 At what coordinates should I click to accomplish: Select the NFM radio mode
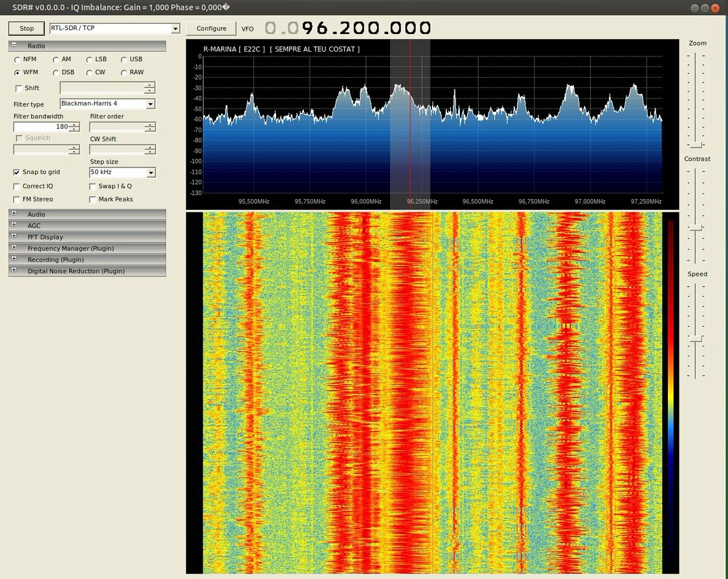(17, 59)
